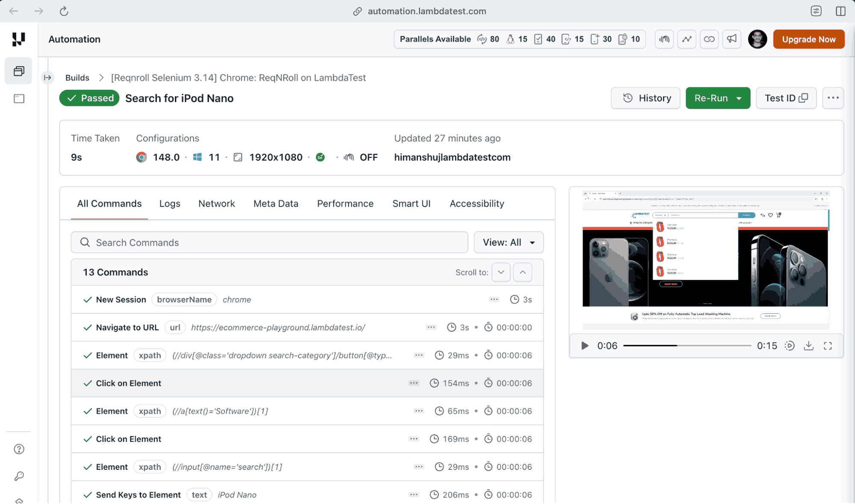This screenshot has width=855, height=504.
Task: Toggle the breadcrumb collapse arrow beside Builds
Action: pos(47,77)
